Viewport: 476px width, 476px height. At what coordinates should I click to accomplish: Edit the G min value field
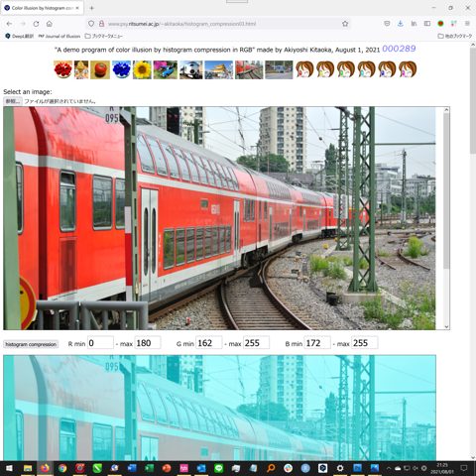click(209, 343)
